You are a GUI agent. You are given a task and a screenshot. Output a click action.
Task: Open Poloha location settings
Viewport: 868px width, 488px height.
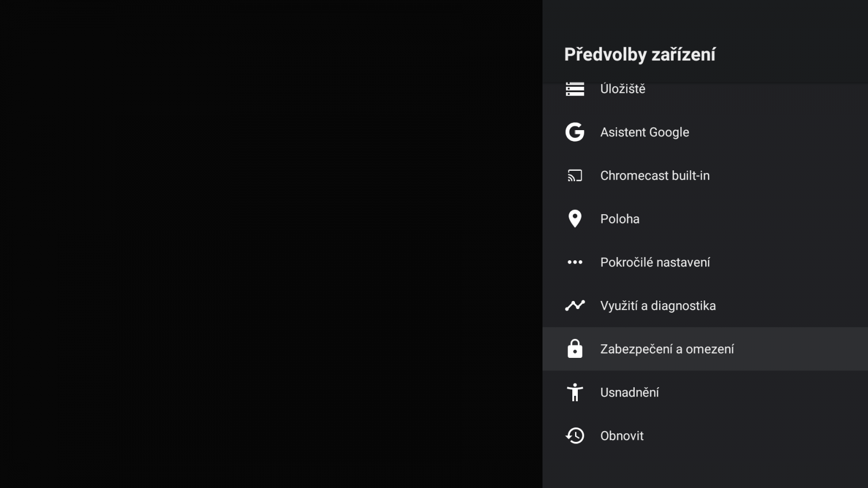click(620, 219)
